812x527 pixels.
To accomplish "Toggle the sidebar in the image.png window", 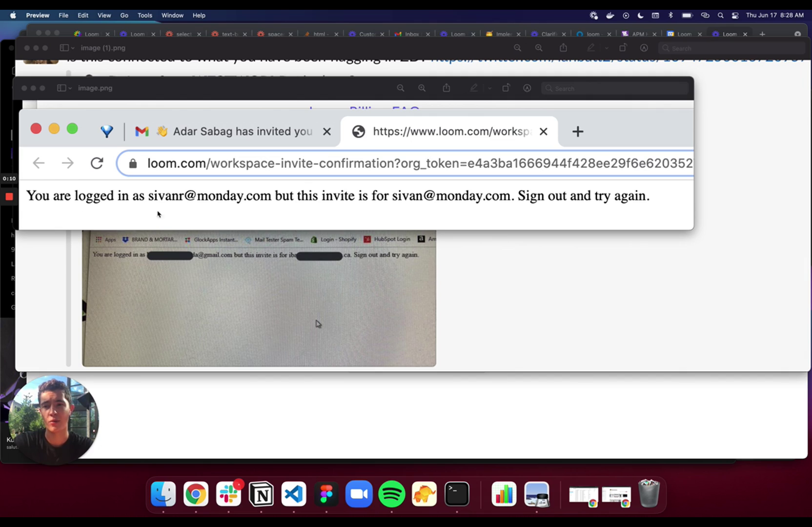I will click(61, 88).
